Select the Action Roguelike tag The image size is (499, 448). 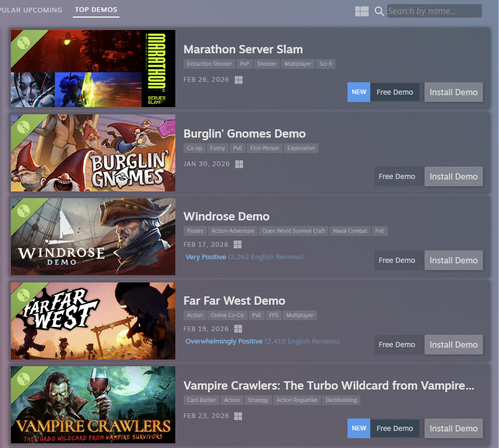297,400
